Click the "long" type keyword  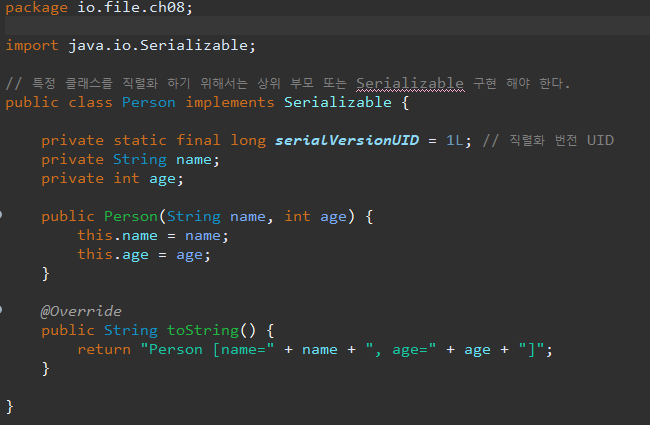[248, 141]
